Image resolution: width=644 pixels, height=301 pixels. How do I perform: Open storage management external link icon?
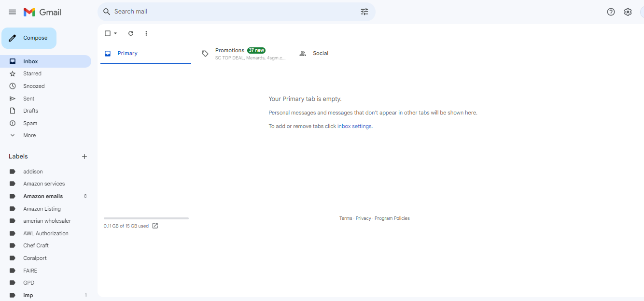pyautogui.click(x=155, y=226)
